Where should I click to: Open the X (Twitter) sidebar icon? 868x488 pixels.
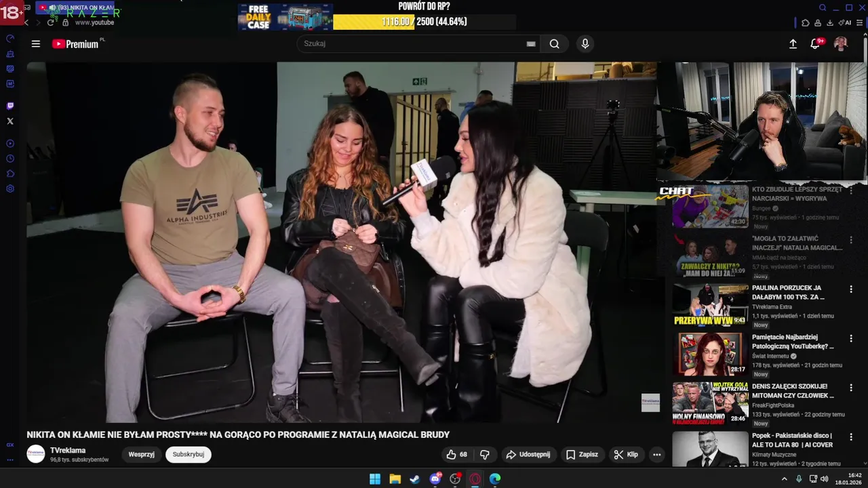coord(10,121)
